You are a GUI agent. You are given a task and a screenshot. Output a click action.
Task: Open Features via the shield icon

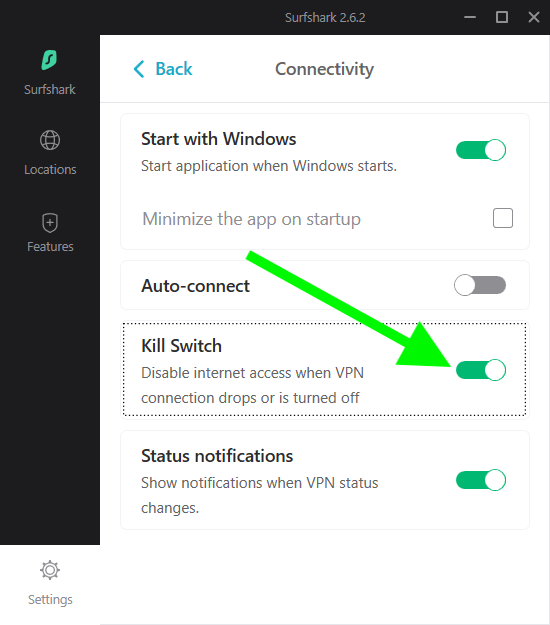tap(50, 223)
